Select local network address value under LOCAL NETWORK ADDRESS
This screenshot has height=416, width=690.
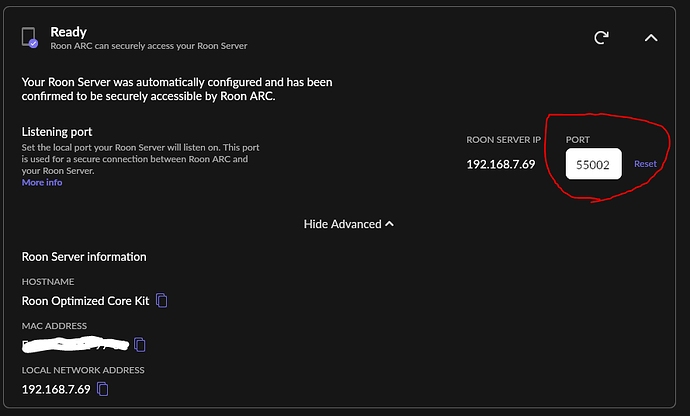tap(56, 390)
